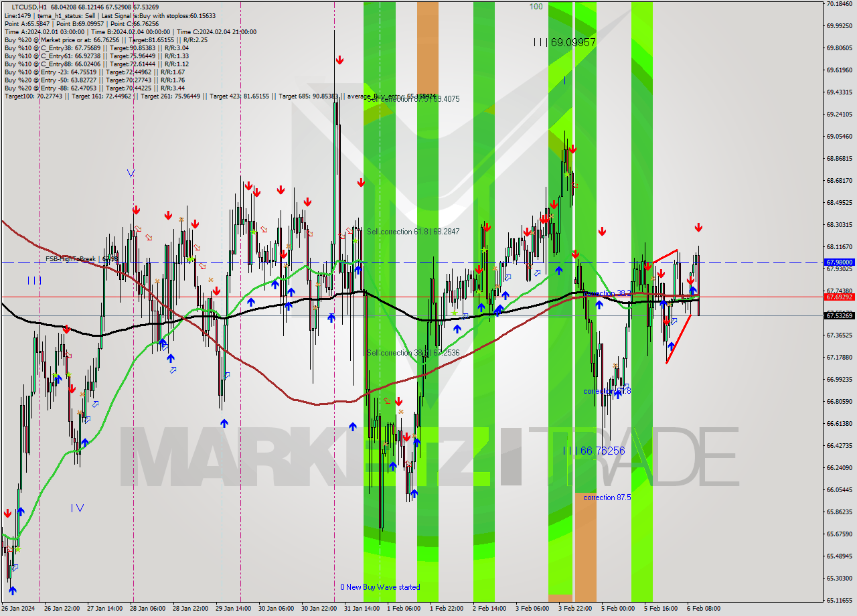Click the 70.18427 price axis label
This screenshot has width=857, height=616.
pyautogui.click(x=839, y=4)
